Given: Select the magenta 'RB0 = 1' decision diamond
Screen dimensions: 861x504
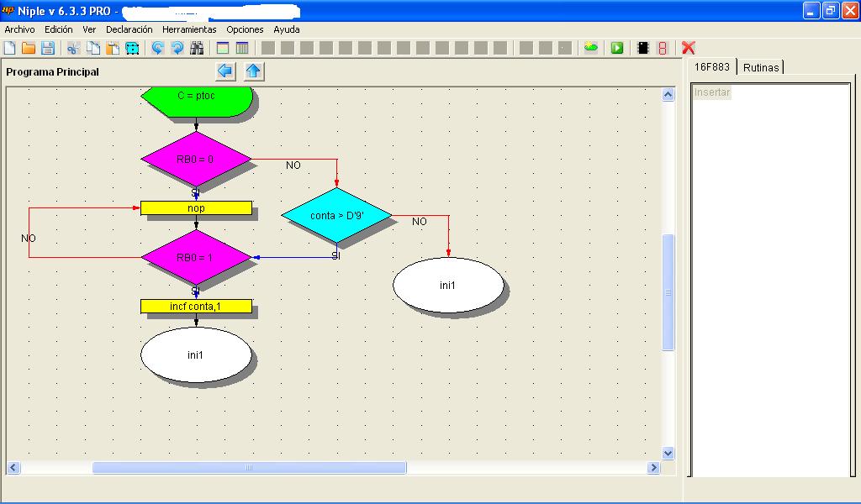Looking at the screenshot, I should point(196,257).
